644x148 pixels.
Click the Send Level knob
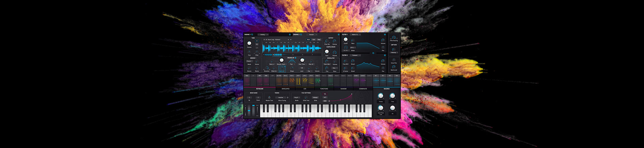point(394,67)
